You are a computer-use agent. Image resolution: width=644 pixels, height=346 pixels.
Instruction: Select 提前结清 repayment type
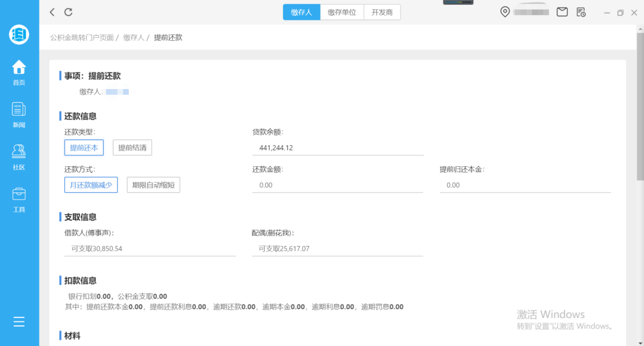132,148
